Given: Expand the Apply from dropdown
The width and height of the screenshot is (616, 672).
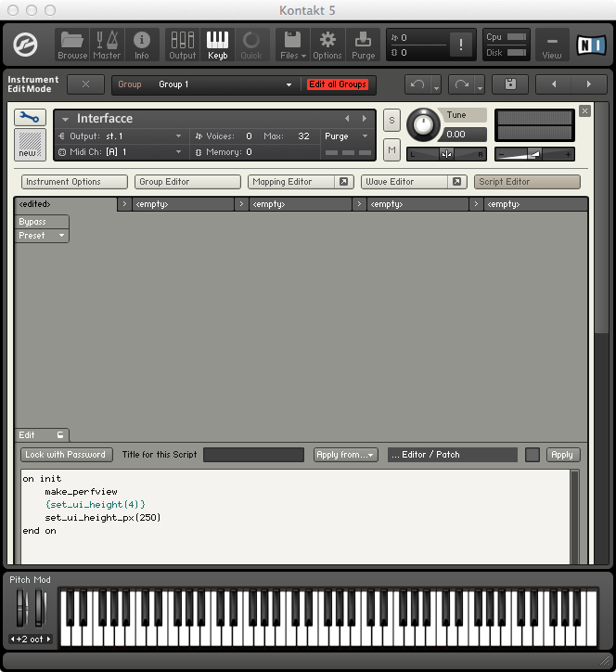Looking at the screenshot, I should tap(346, 455).
